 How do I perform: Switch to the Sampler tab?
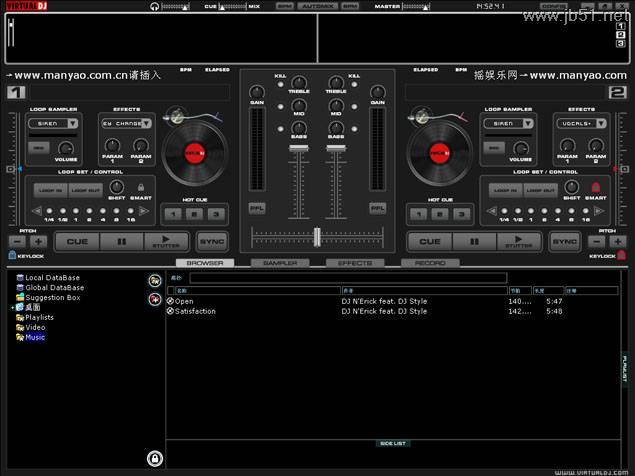(279, 263)
